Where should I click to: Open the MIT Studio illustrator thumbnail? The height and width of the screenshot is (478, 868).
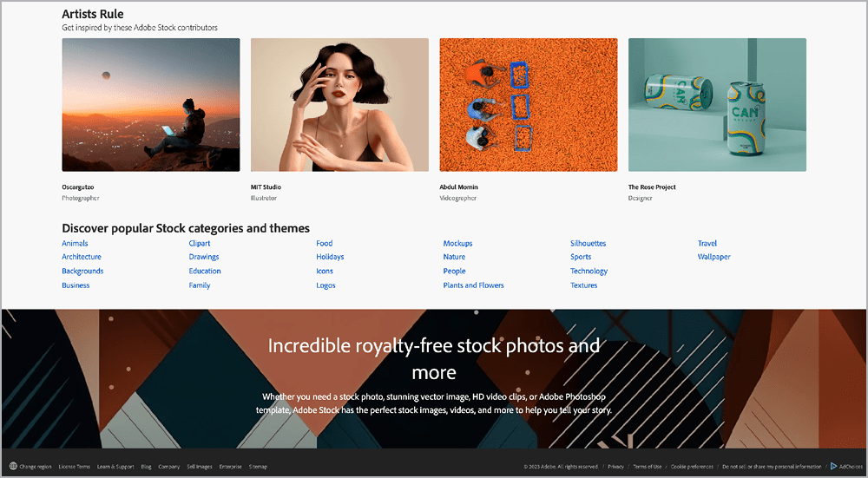(340, 105)
